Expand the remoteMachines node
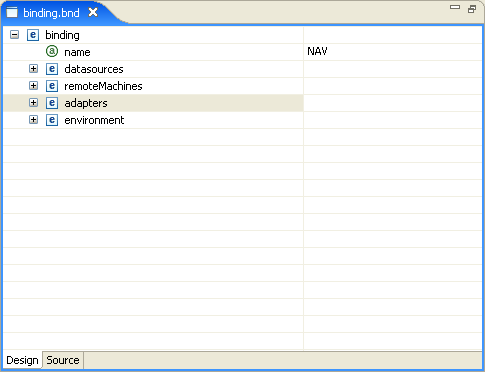 tap(33, 86)
